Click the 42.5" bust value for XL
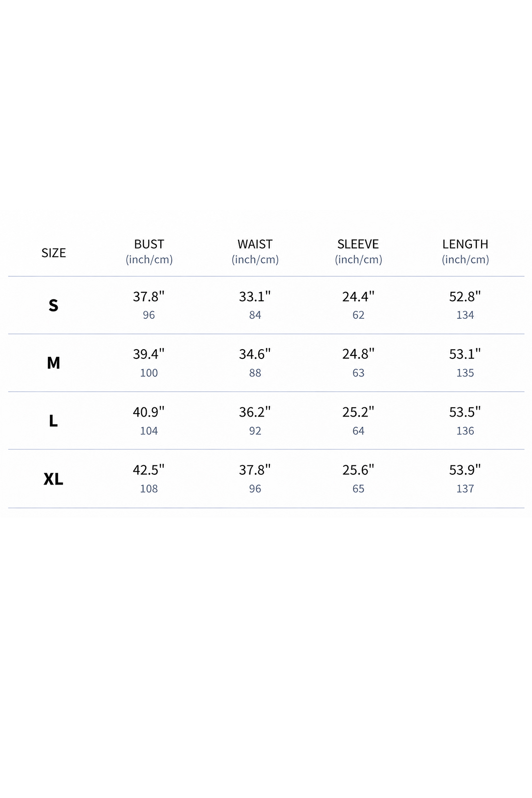 coord(149,470)
